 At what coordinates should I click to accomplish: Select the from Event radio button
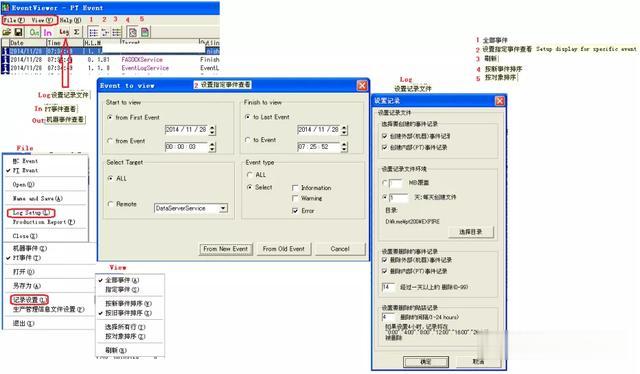(x=109, y=141)
